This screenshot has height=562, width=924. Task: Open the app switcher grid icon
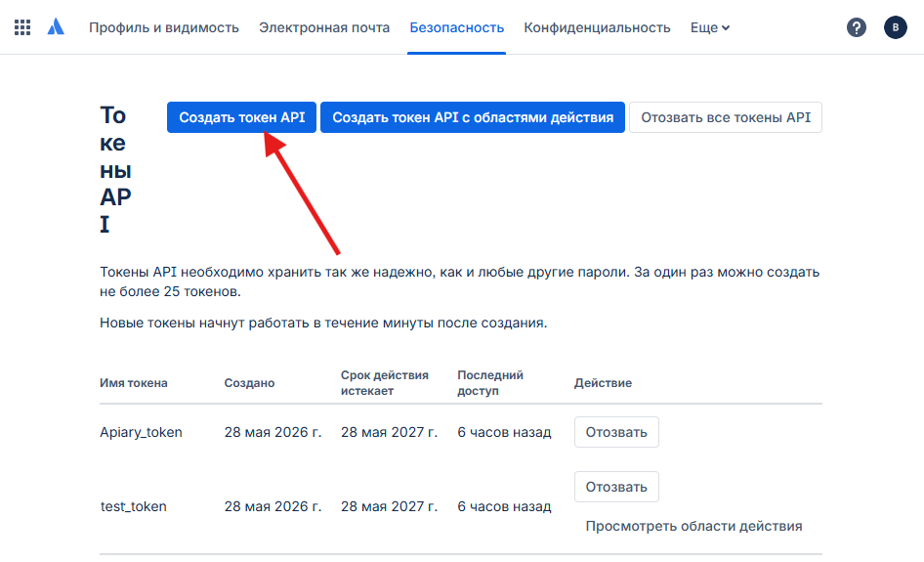click(22, 27)
